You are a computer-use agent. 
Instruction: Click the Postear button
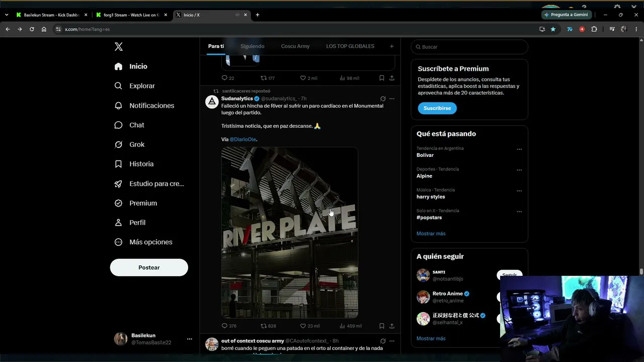coord(149,267)
